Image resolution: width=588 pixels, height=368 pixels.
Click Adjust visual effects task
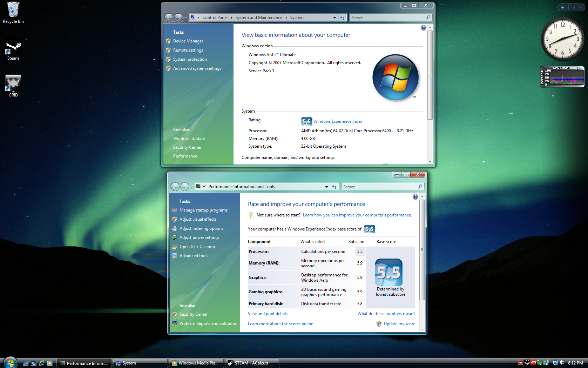[x=198, y=219]
